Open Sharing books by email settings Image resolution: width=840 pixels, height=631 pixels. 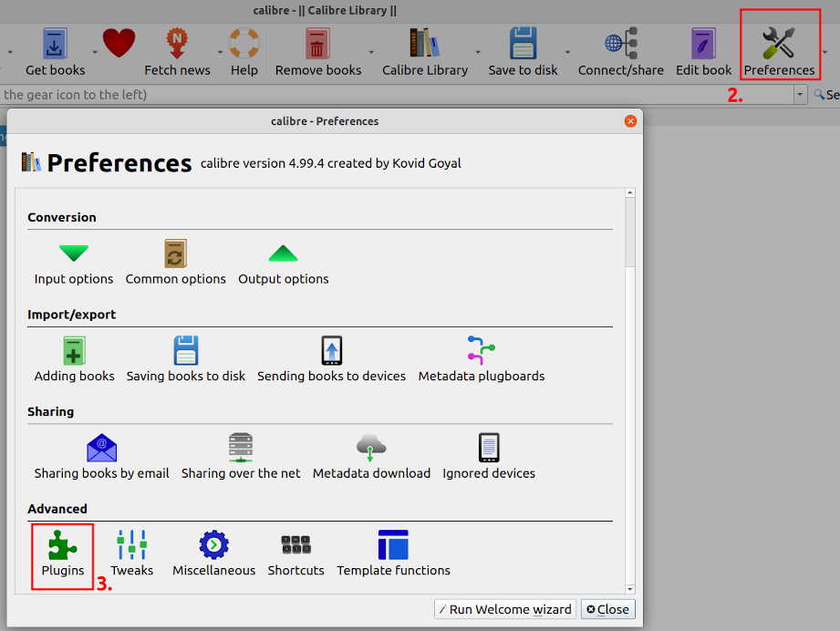102,457
